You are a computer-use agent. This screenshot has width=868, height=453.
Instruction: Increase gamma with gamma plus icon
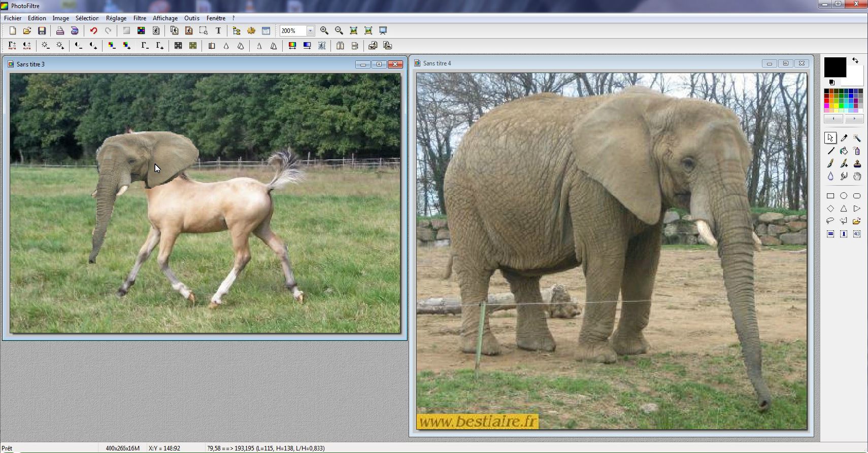click(x=159, y=46)
